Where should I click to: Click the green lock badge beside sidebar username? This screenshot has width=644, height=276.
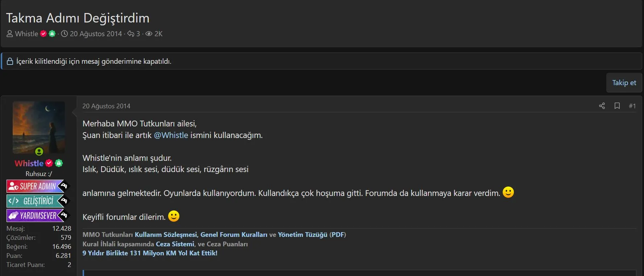pos(59,163)
